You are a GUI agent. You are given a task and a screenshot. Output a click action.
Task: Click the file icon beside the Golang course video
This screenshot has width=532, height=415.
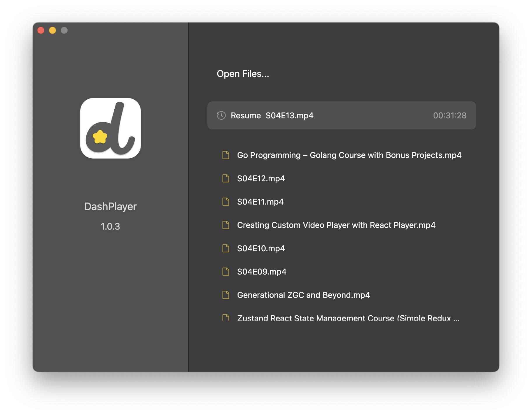(x=225, y=155)
